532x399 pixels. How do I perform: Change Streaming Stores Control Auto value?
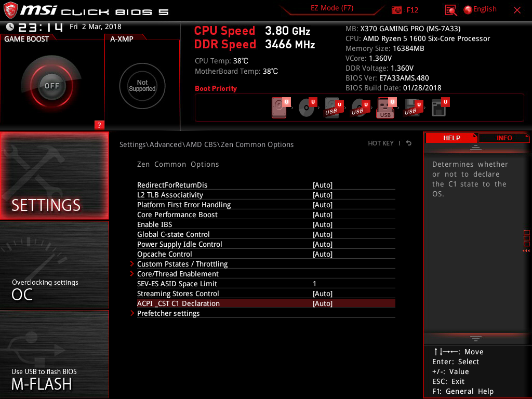click(x=322, y=294)
